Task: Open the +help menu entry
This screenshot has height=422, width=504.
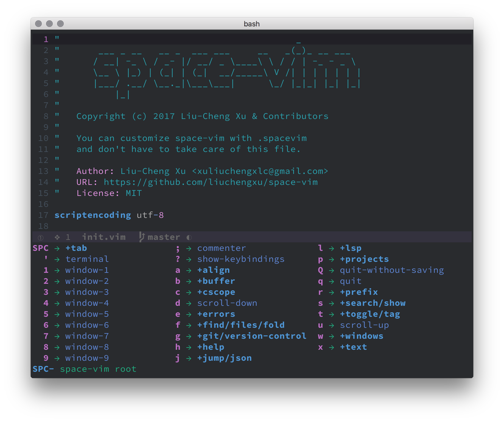Action: 210,347
